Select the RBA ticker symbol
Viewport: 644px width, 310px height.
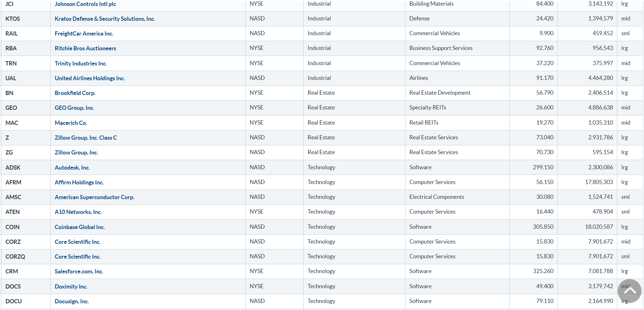[x=11, y=48]
